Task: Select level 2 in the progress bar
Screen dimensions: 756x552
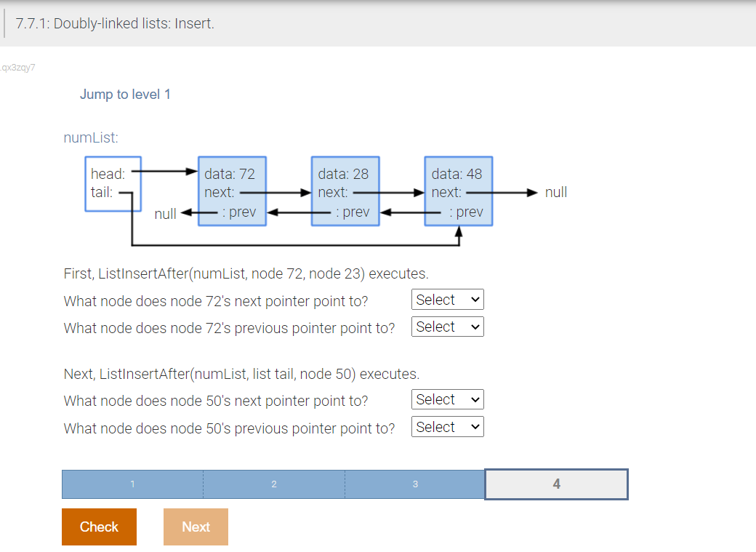Action: [x=273, y=484]
